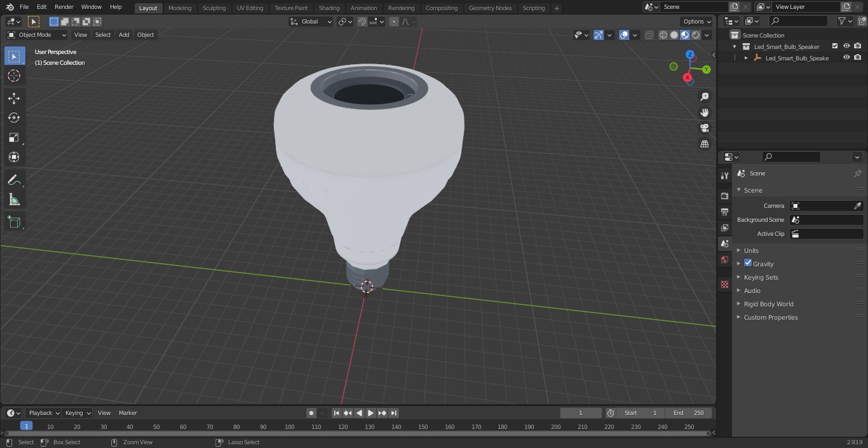
Task: Toggle the Gravity checkbox
Action: coord(748,263)
